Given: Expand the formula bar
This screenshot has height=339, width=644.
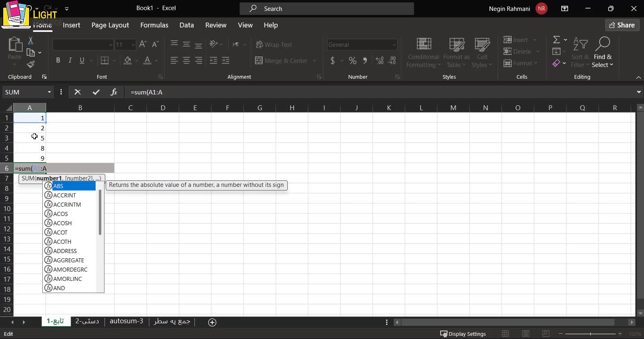Looking at the screenshot, I should 638,92.
